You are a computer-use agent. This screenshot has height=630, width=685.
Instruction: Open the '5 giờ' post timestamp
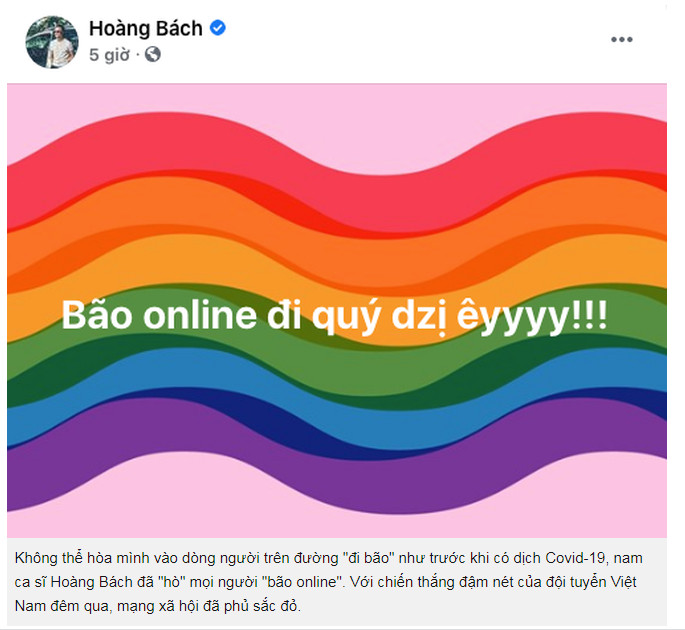coord(109,55)
